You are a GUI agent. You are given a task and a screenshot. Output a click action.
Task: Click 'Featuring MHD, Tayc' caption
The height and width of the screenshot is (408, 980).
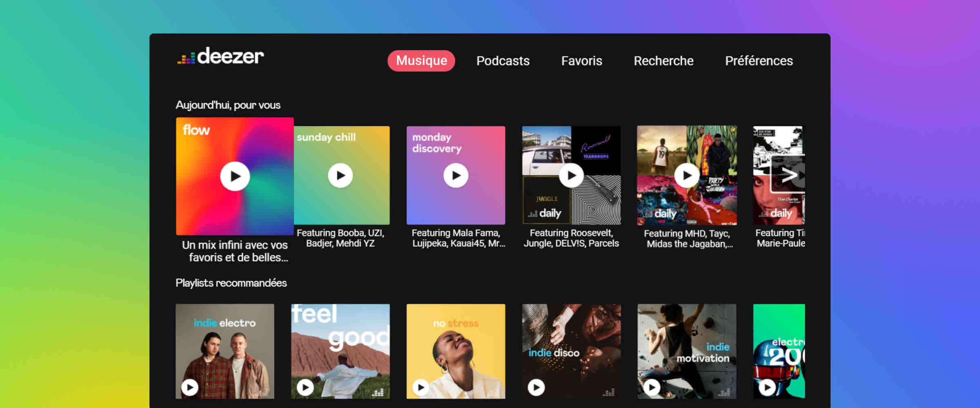[x=688, y=239]
